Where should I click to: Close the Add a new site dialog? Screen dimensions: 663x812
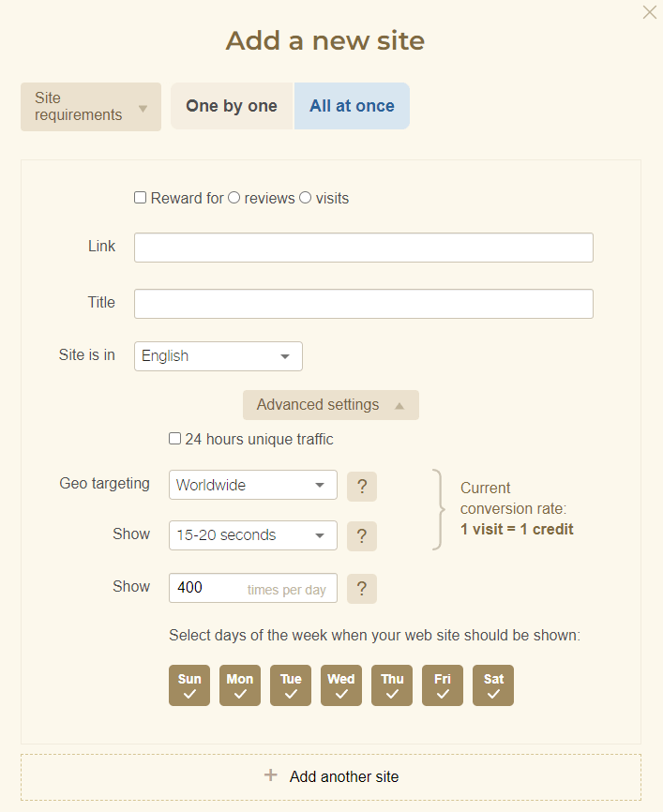649,12
